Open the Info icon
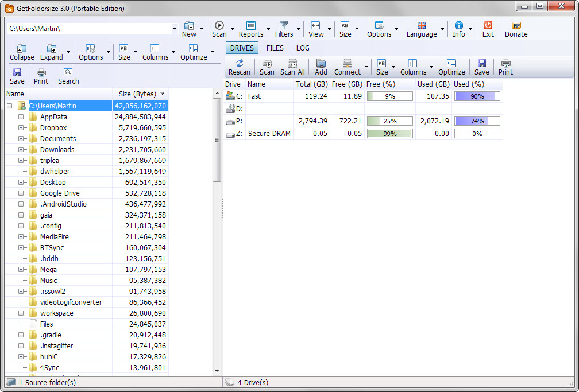 458,25
